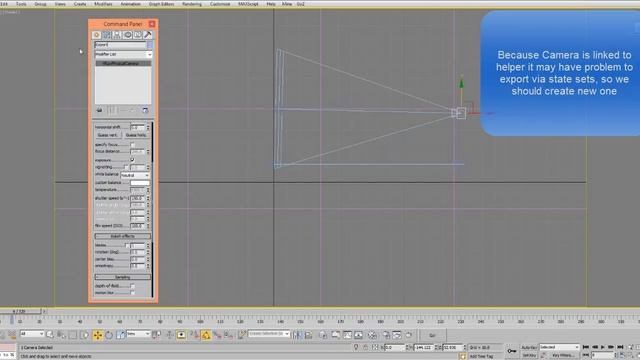640x360 pixels.
Task: Click the Align tool icon
Action: (x=309, y=335)
